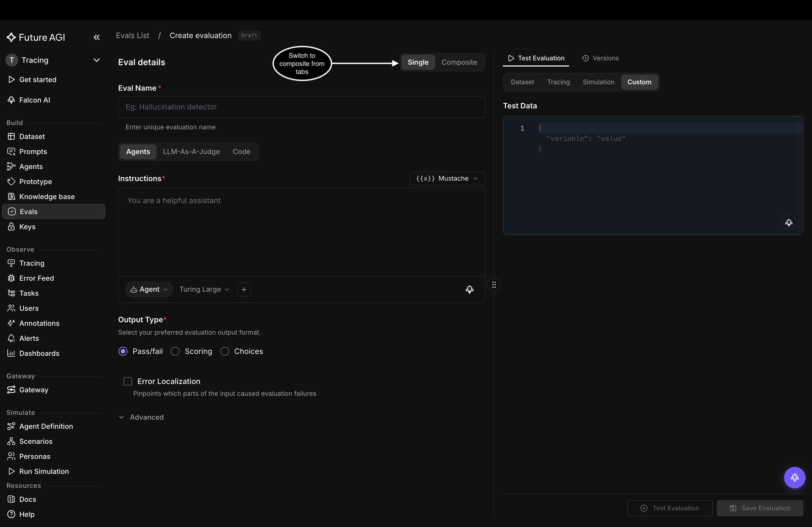This screenshot has width=812, height=527.
Task: Select Custom test source tab
Action: coord(639,82)
